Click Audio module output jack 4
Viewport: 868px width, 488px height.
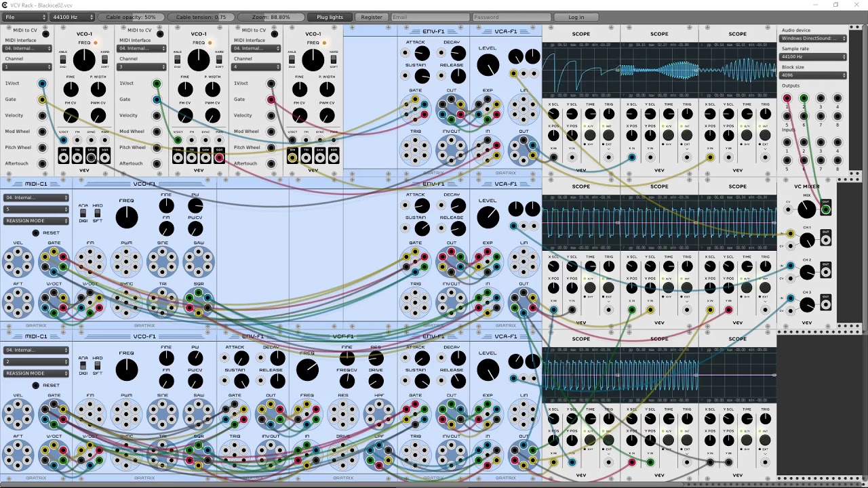(837, 98)
